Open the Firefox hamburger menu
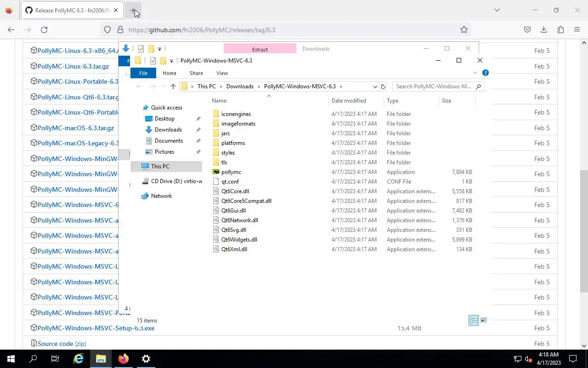Screen dimensions: 588x368 tap(577, 30)
